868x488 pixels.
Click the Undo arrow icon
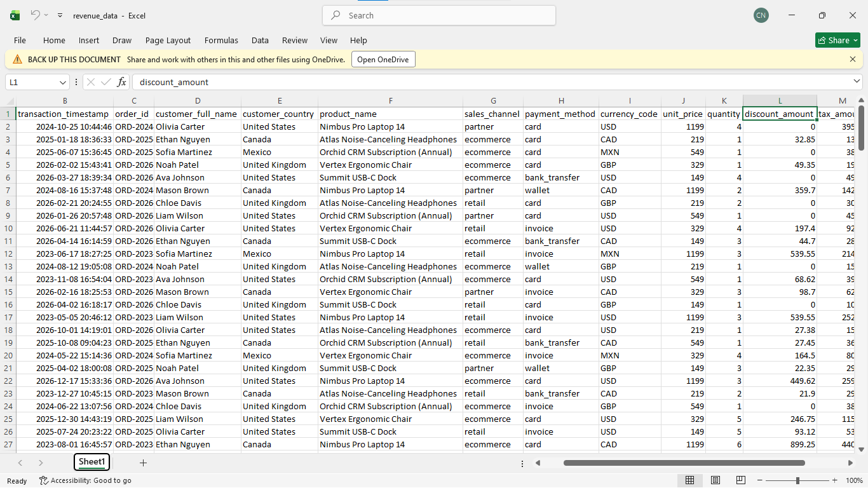click(x=36, y=15)
